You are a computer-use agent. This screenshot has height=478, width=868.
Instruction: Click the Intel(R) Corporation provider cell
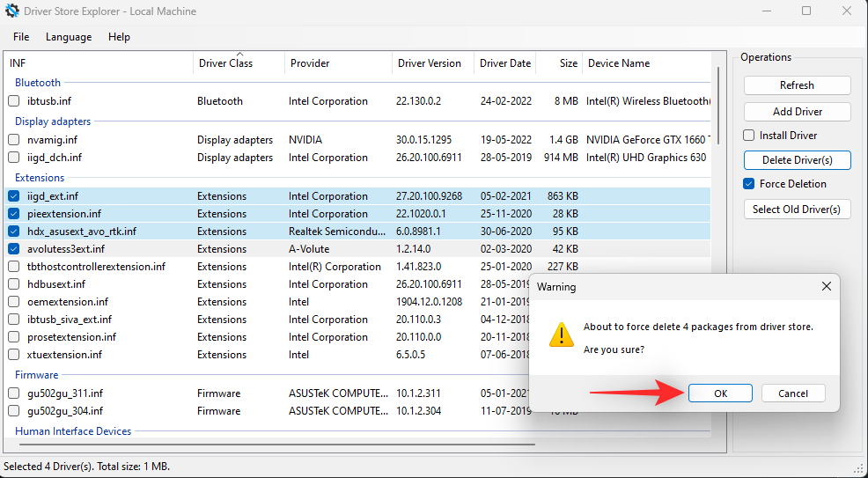(335, 267)
